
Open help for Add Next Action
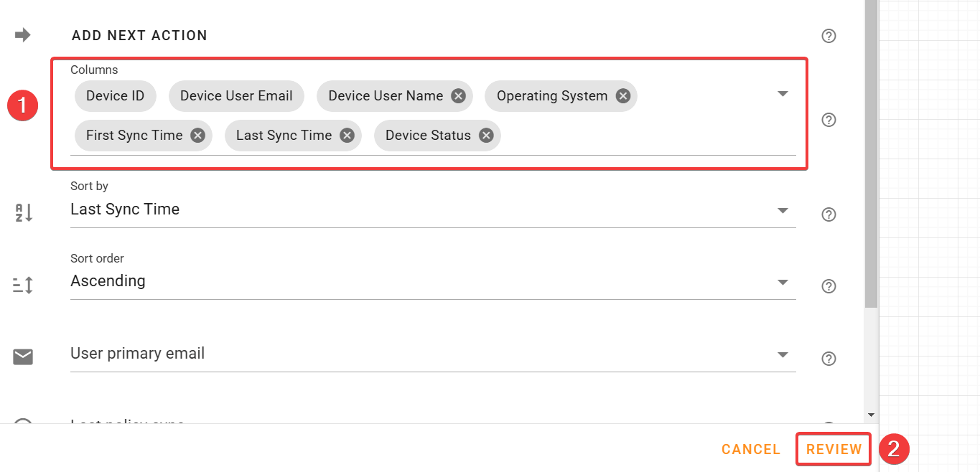tap(829, 36)
